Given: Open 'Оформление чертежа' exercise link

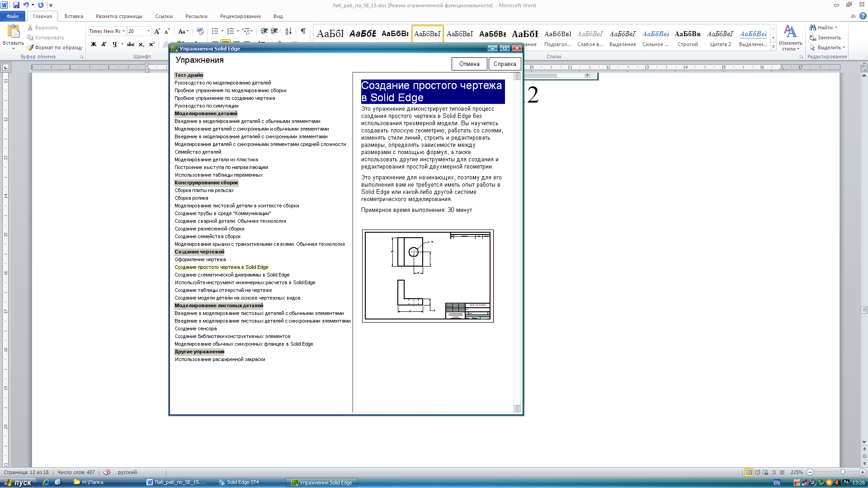Looking at the screenshot, I should 200,259.
